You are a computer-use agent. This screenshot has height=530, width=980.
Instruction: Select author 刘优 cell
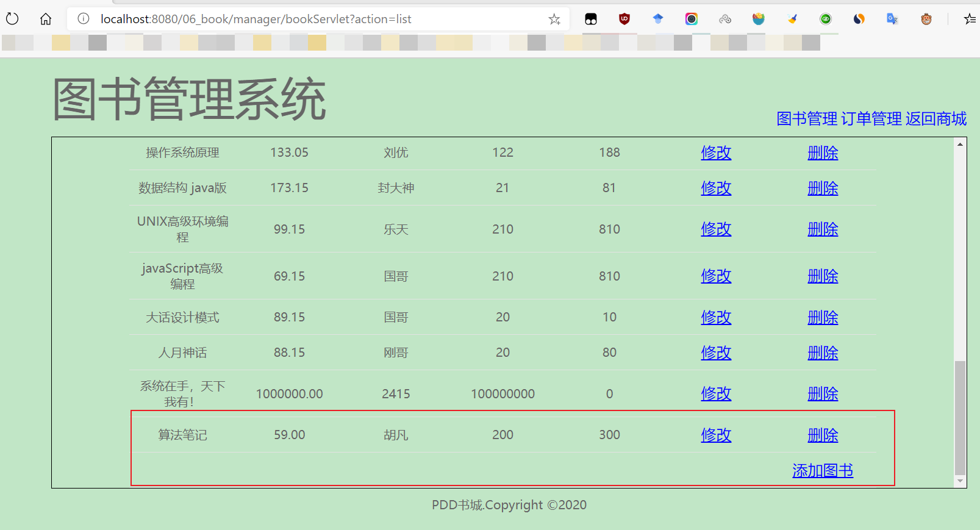click(396, 152)
